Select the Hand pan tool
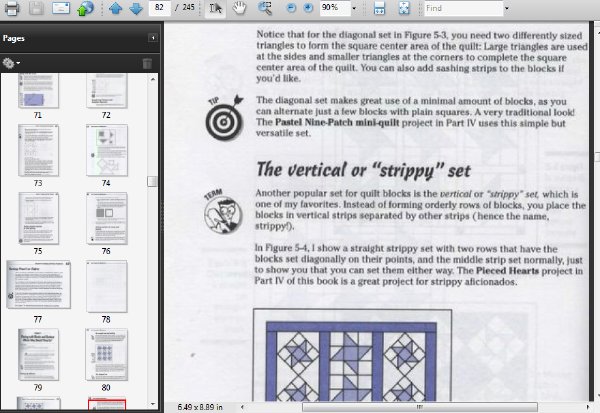Screen dimensions: 600x413 click(240, 8)
